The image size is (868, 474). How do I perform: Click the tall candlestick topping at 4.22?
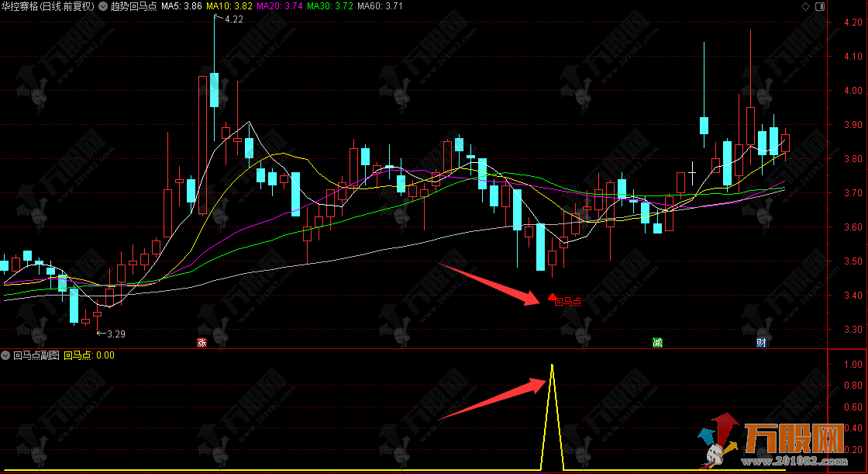(x=214, y=90)
